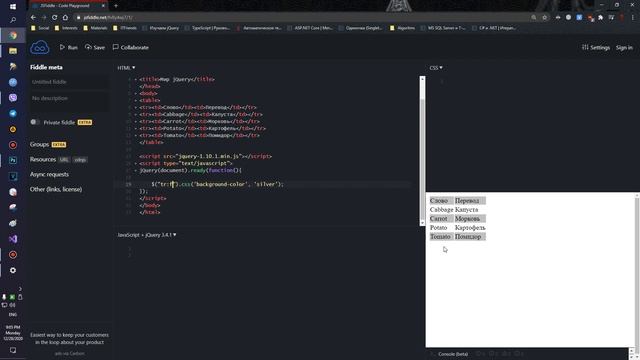Toggle the Private fiddle switch
This screenshot has height=360, width=640.
[x=35, y=122]
